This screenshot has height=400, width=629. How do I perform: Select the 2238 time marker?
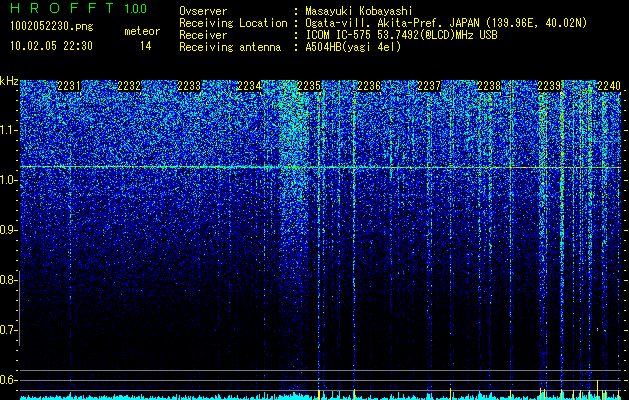[x=489, y=86]
